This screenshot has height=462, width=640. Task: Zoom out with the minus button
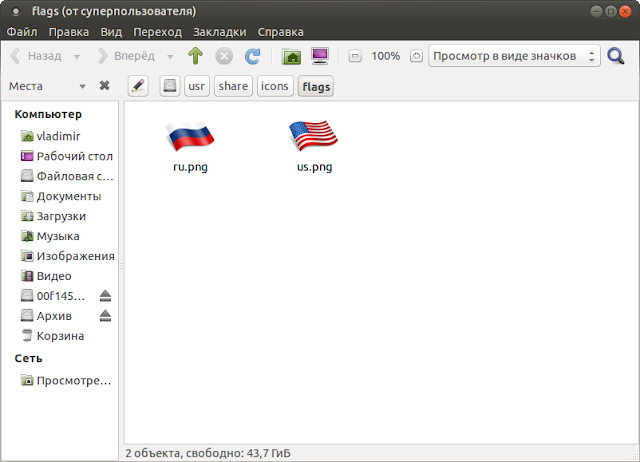pos(355,56)
